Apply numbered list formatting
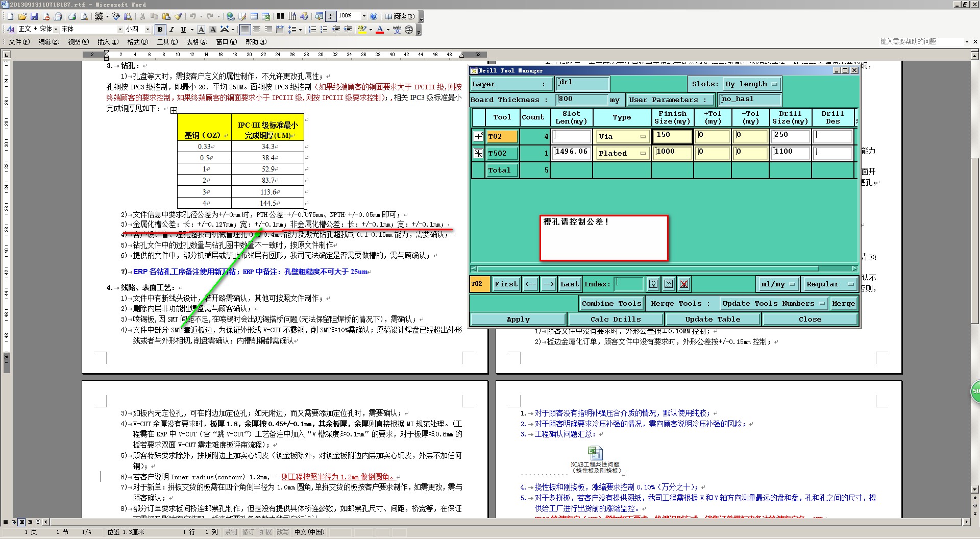This screenshot has height=539, width=980. pos(312,30)
